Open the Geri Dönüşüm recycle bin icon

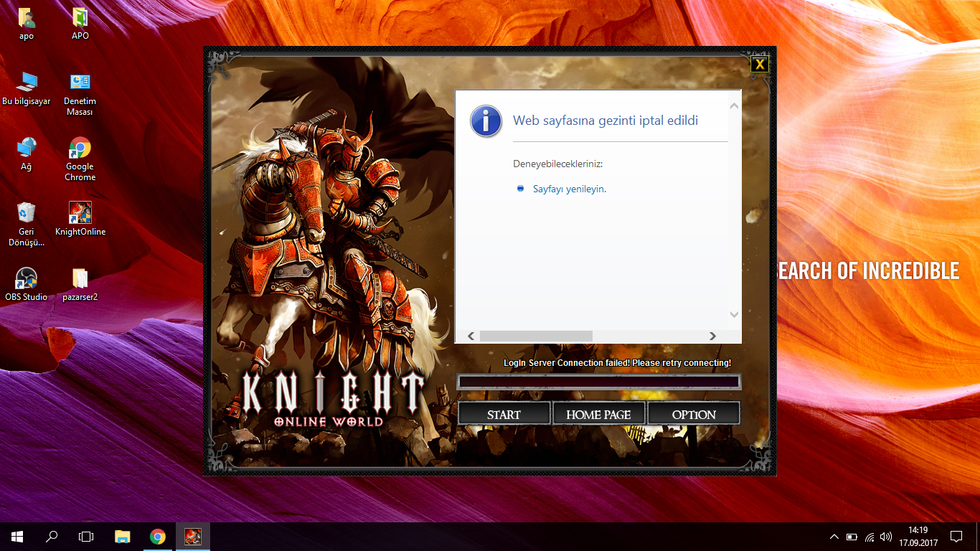[26, 224]
